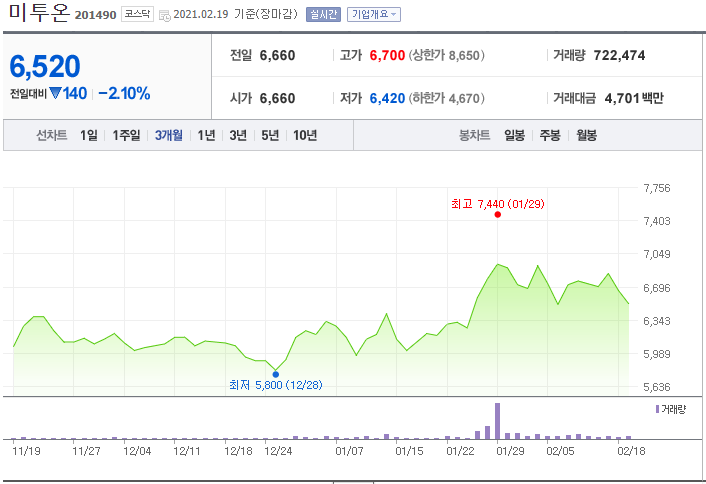Select the 1년 line chart tab

pos(206,135)
